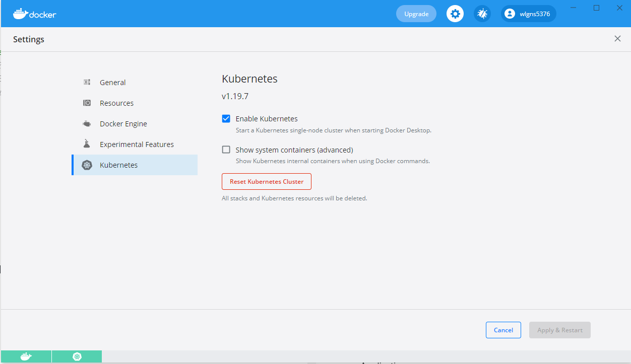Click the Experimental Features flask icon
The width and height of the screenshot is (631, 364).
coord(87,144)
